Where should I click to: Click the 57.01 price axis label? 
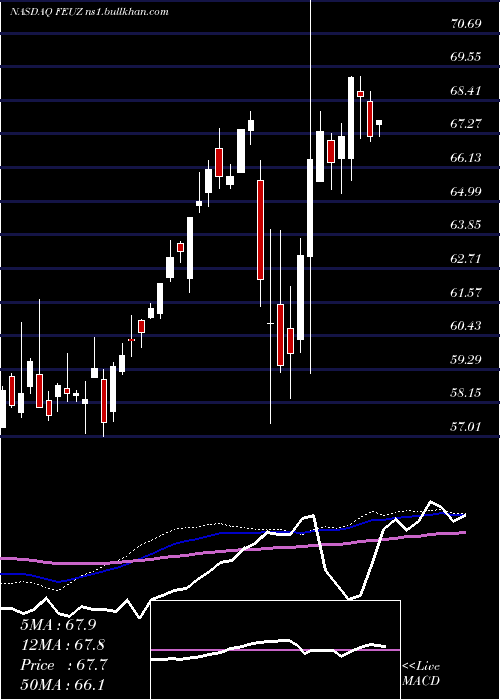click(466, 427)
